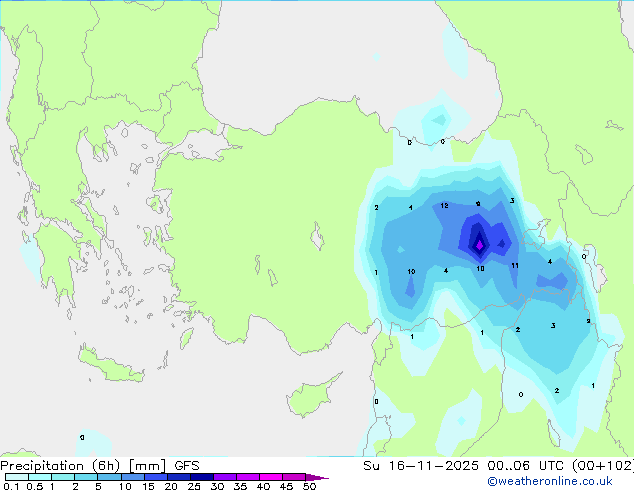The height and width of the screenshot is (490, 634).
Task: Click the island of Crete on the map
Action: point(111,365)
